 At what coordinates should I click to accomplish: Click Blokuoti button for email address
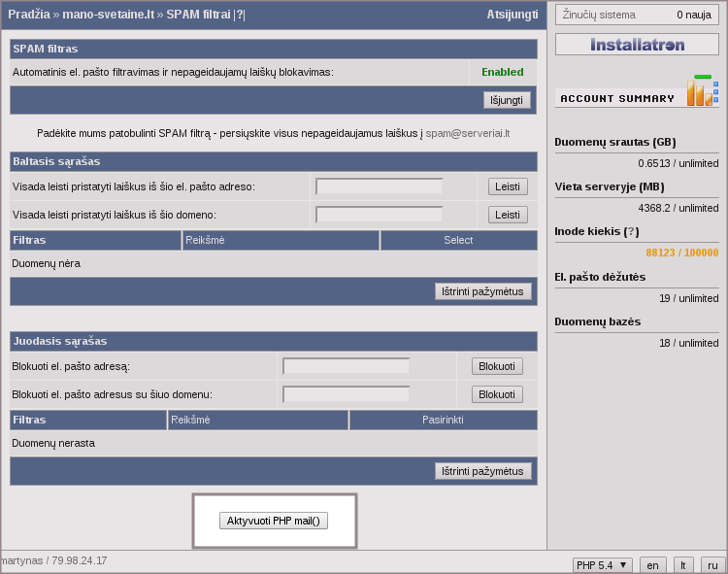pos(497,366)
